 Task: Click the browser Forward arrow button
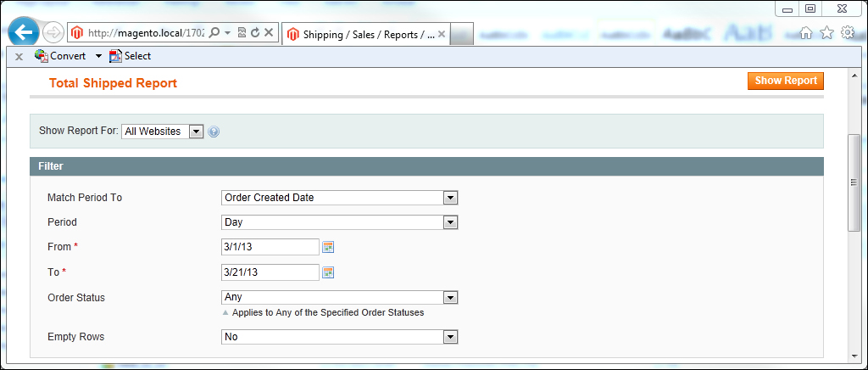(x=53, y=33)
